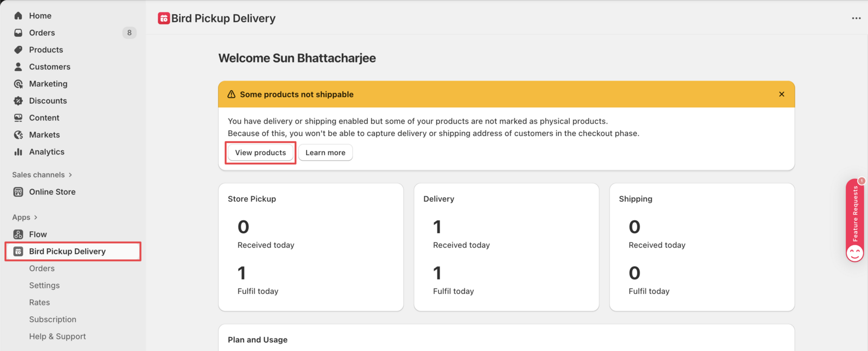Dismiss the products not shippable banner

tap(782, 94)
